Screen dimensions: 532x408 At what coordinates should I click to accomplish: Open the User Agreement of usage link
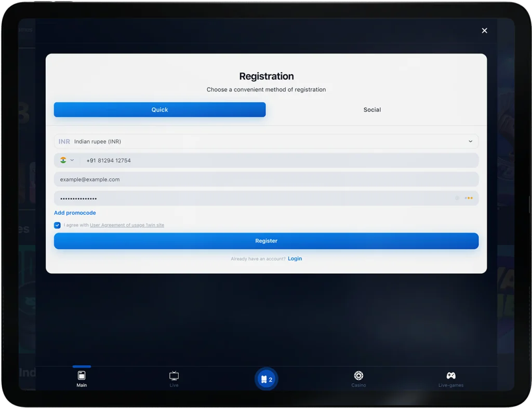click(x=127, y=225)
